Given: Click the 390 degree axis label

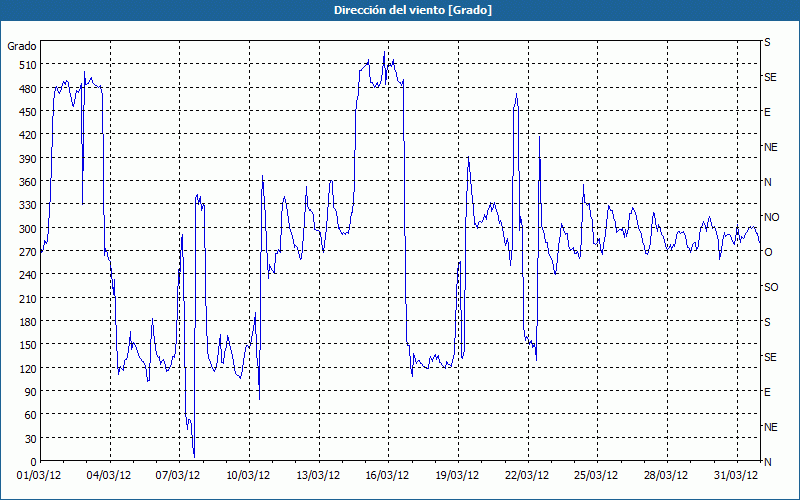Looking at the screenshot, I should pyautogui.click(x=28, y=159).
